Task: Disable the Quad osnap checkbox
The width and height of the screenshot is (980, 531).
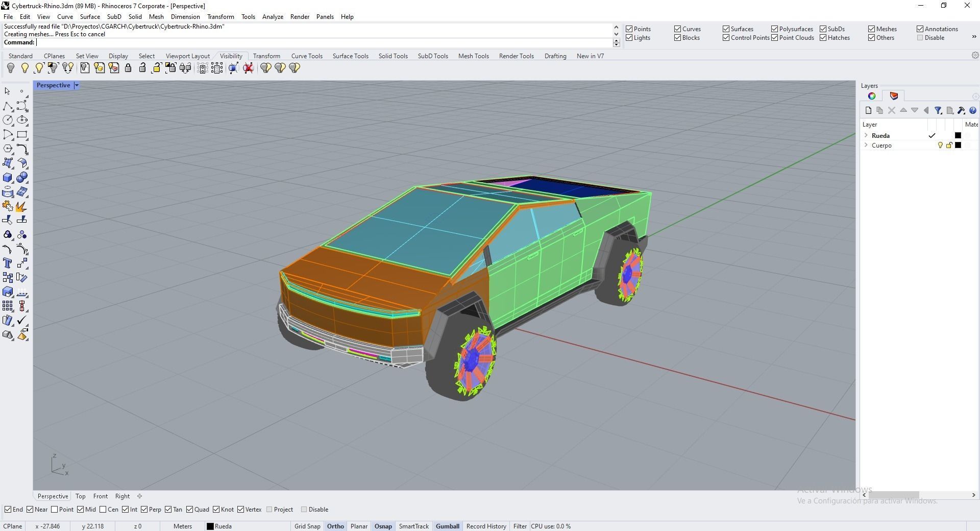Action: click(190, 510)
